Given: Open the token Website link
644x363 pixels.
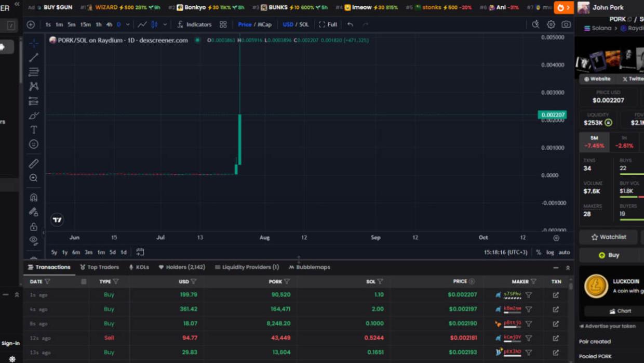Looking at the screenshot, I should click(x=597, y=79).
